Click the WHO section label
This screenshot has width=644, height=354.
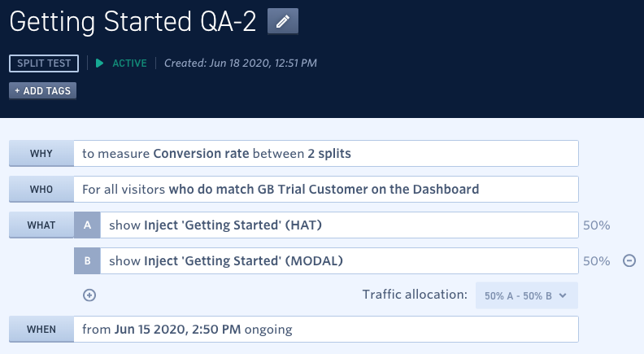pyautogui.click(x=41, y=189)
